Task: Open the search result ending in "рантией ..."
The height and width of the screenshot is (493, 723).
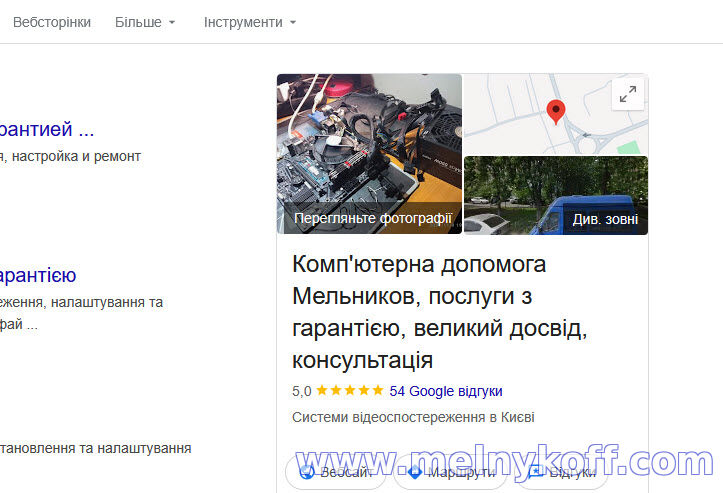Action: coord(47,129)
